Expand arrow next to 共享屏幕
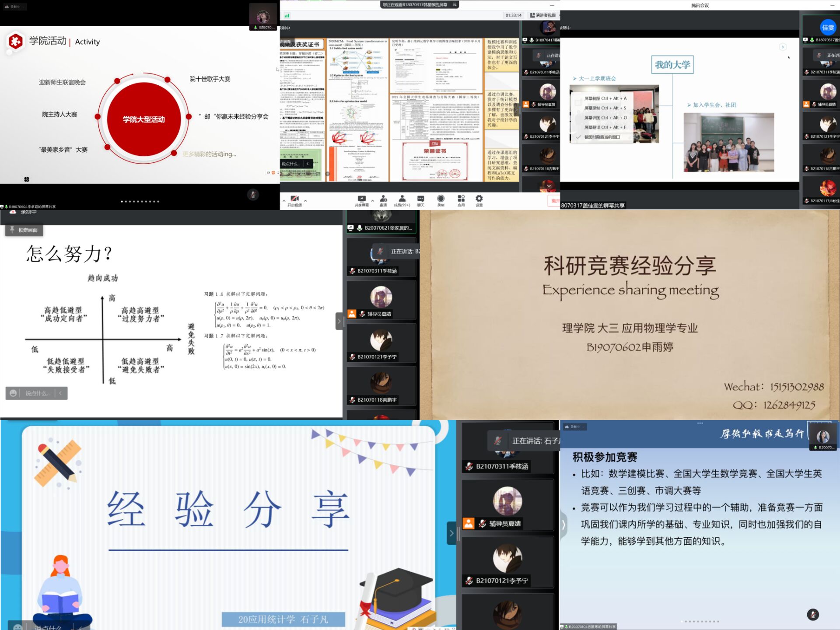 (x=372, y=200)
